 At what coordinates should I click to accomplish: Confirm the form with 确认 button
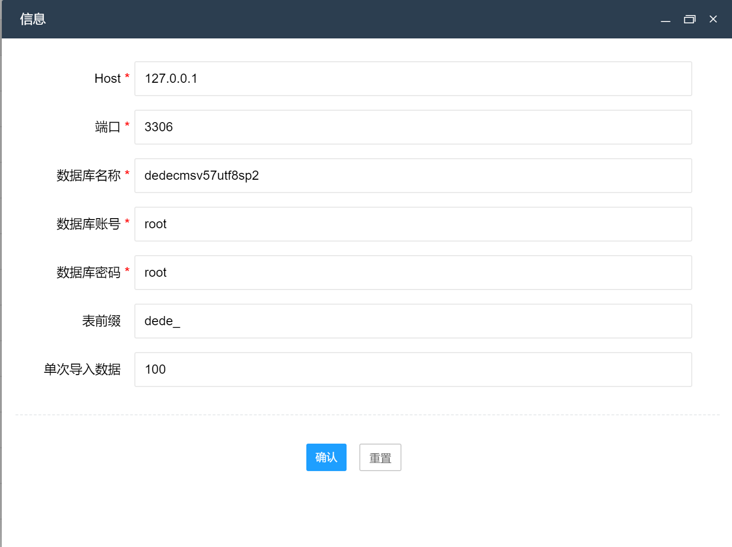326,457
